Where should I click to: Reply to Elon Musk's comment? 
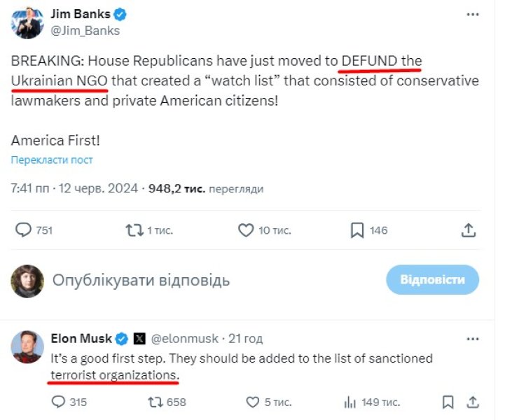coord(59,402)
